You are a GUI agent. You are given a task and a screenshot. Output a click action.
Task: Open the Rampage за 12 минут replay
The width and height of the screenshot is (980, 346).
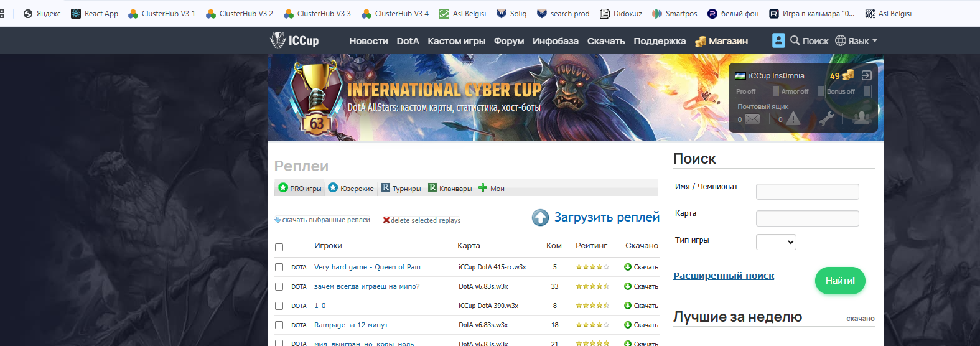coord(351,325)
